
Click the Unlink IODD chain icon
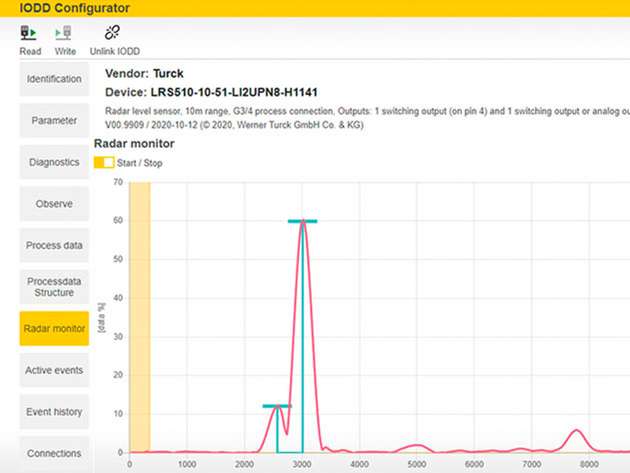coord(112,33)
